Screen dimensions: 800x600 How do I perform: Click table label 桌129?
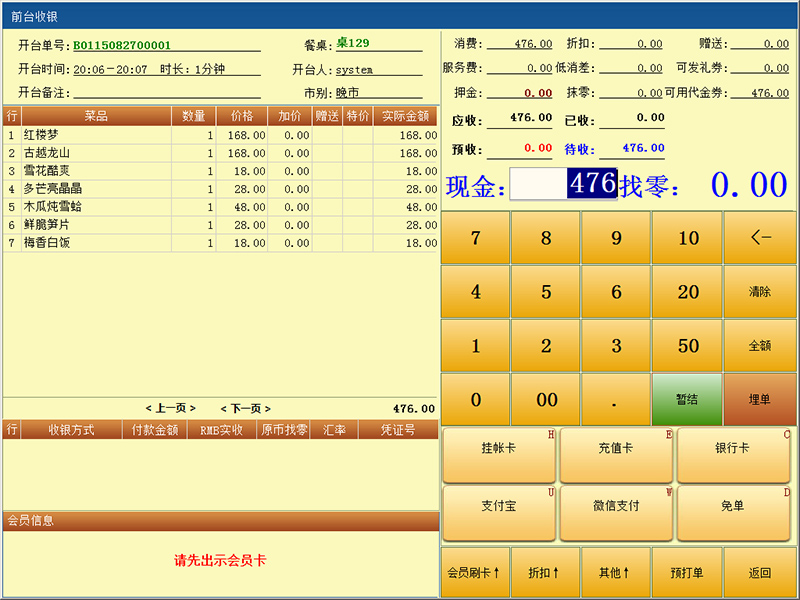(x=353, y=43)
